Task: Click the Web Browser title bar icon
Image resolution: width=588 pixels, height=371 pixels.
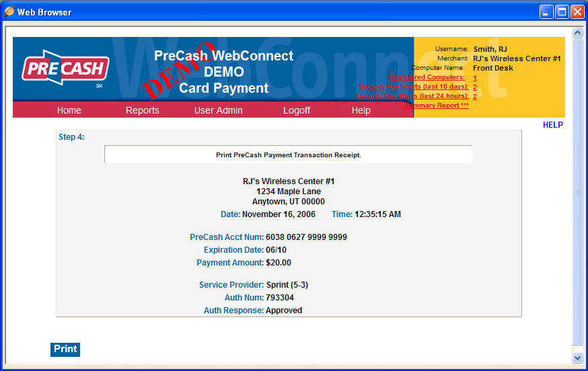Action: pyautogui.click(x=9, y=11)
